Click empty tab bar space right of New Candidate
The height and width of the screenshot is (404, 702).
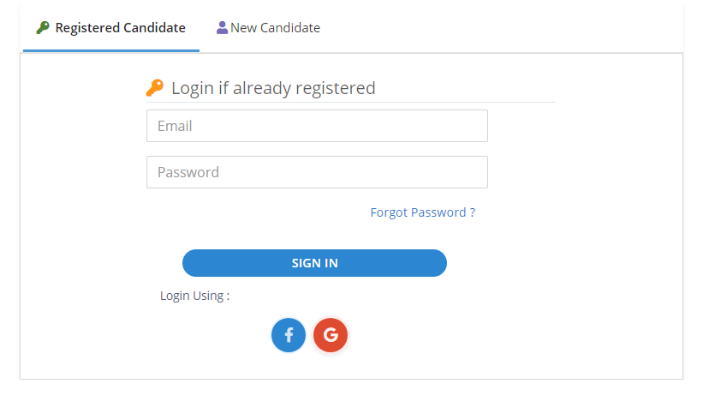coord(500,28)
